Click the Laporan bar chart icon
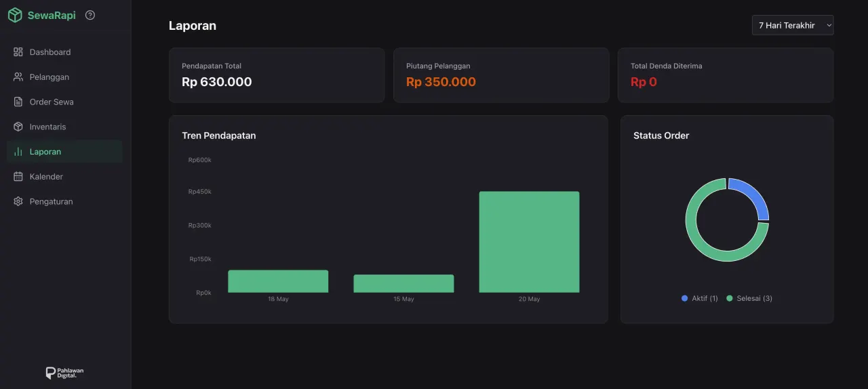 point(18,152)
